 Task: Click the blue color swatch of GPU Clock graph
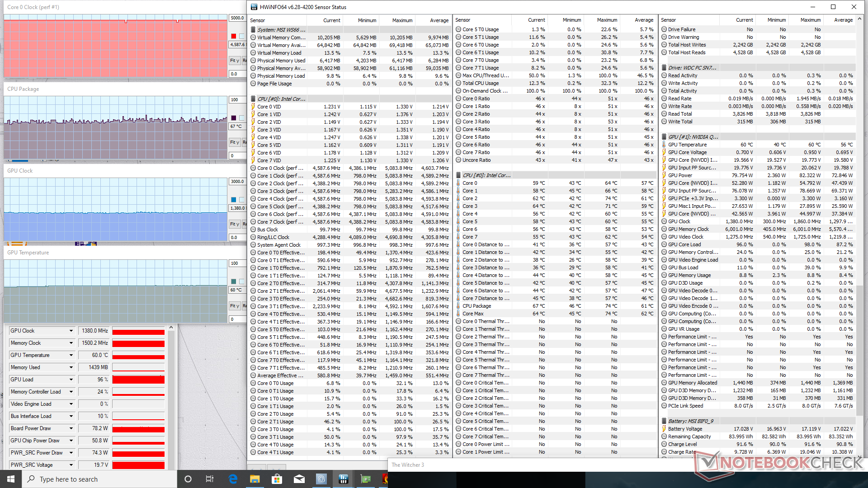pos(234,200)
